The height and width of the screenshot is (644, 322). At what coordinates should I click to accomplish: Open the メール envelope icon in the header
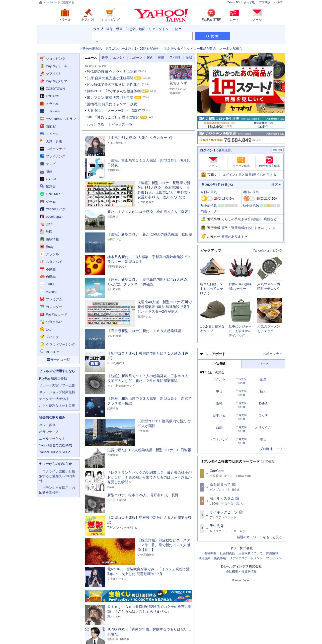click(257, 13)
